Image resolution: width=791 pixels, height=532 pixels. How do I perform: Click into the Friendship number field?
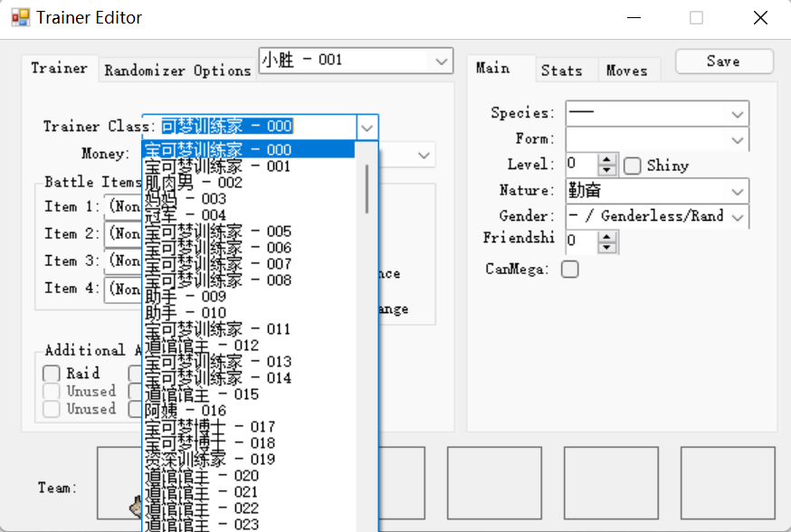tap(582, 242)
